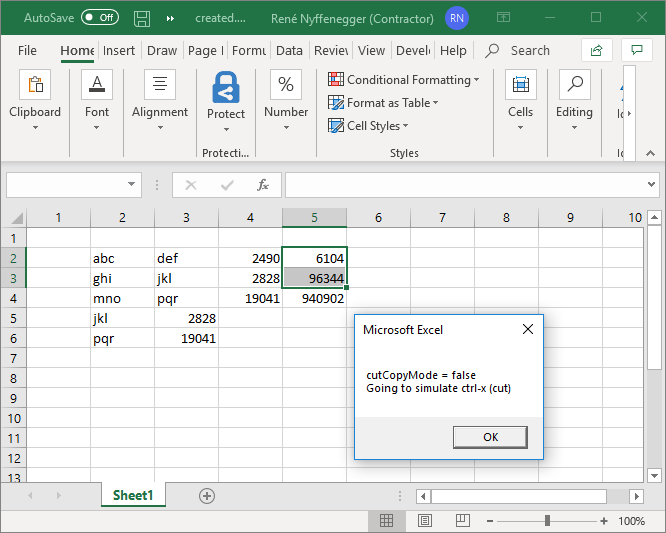The width and height of the screenshot is (666, 533).
Task: Click the Save icon in title bar
Action: 142,18
